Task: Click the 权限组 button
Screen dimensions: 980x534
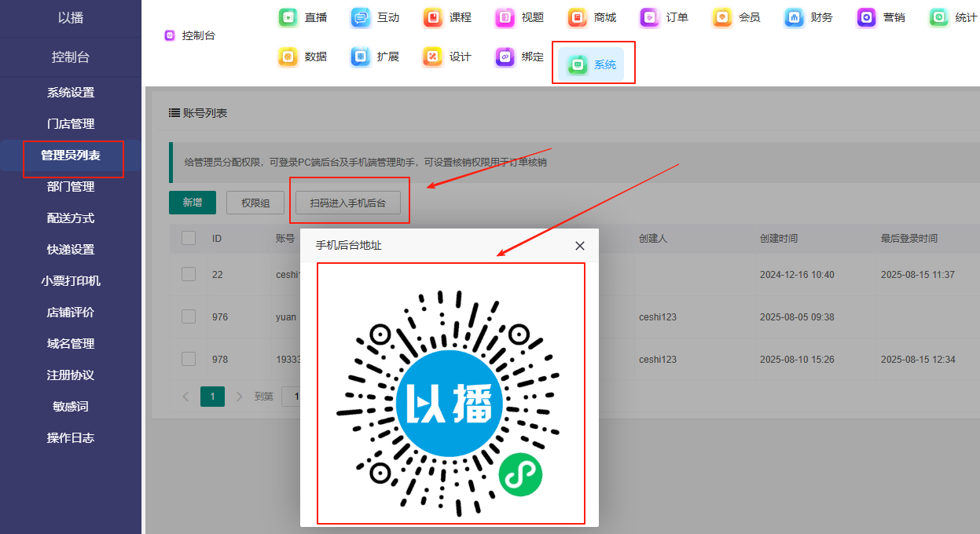Action: click(255, 203)
